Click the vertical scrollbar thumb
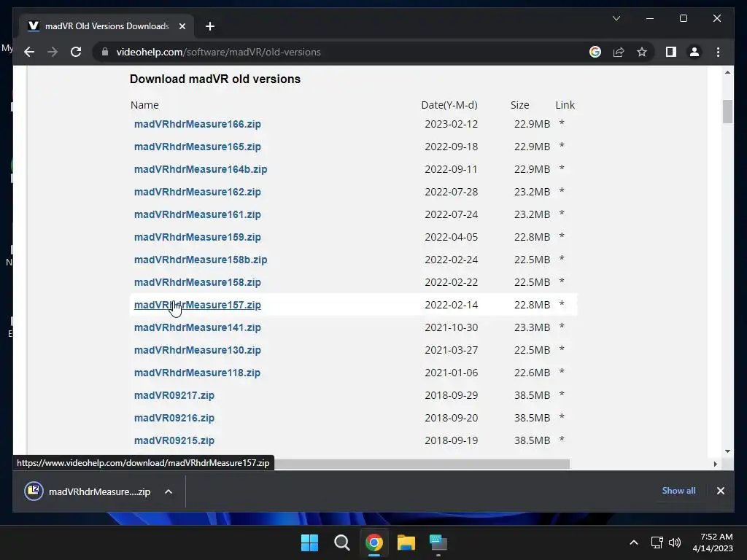 [727, 112]
